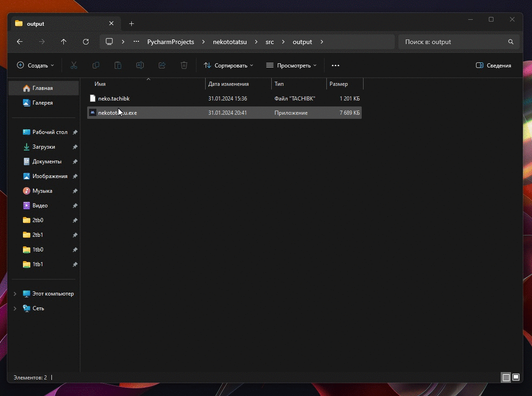Image resolution: width=532 pixels, height=396 pixels.
Task: Click the nekototatsu.exe application icon
Action: 93,112
